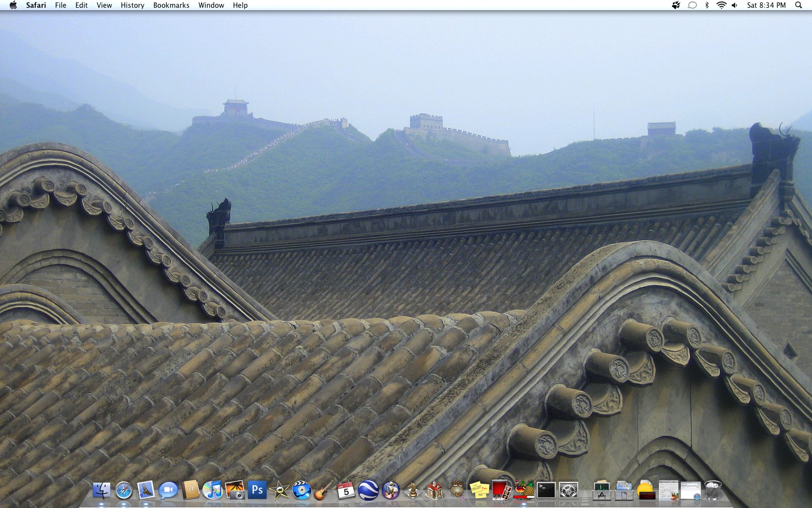812x508 pixels.
Task: Open the File menu
Action: [x=60, y=5]
